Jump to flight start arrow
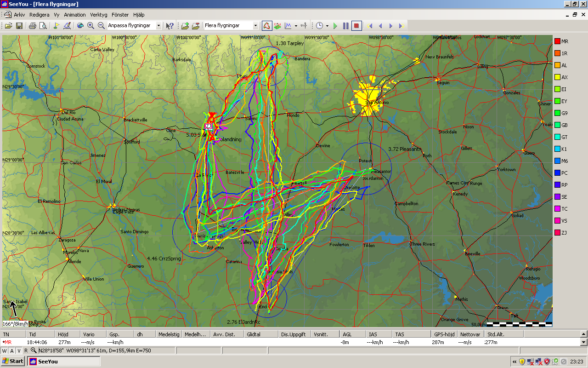This screenshot has height=368, width=588. 370,26
